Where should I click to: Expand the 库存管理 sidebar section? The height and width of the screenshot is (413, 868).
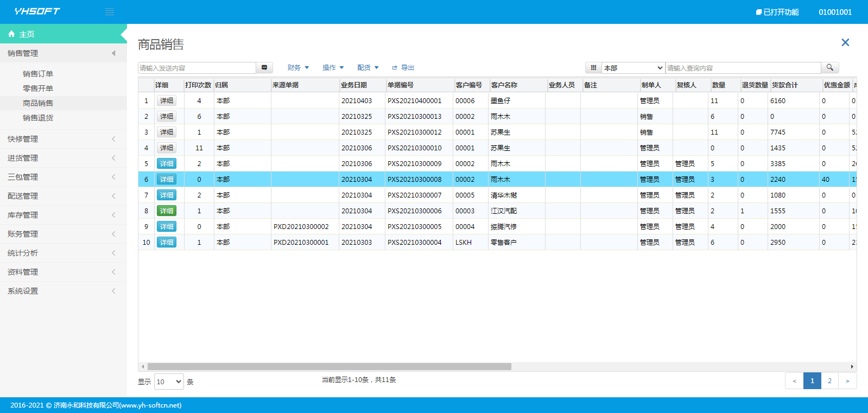[64, 215]
